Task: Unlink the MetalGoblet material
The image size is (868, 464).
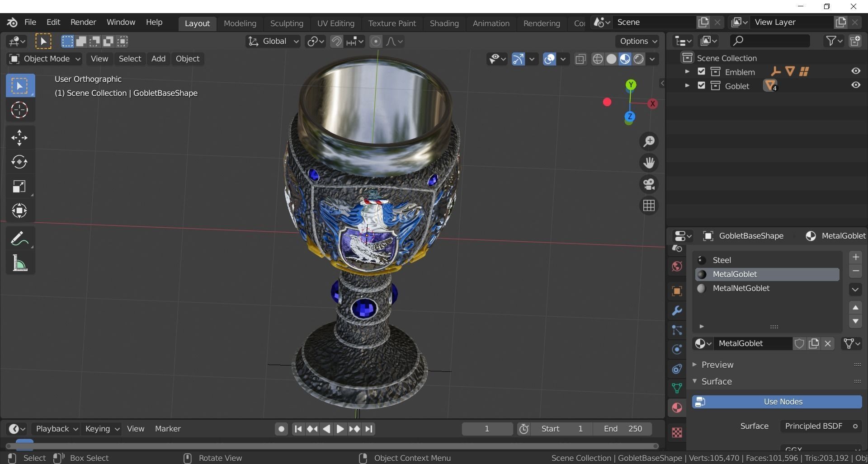Action: (x=828, y=344)
